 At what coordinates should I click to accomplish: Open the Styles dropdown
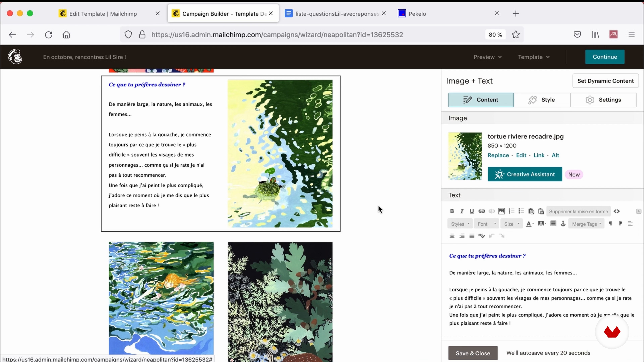(460, 224)
